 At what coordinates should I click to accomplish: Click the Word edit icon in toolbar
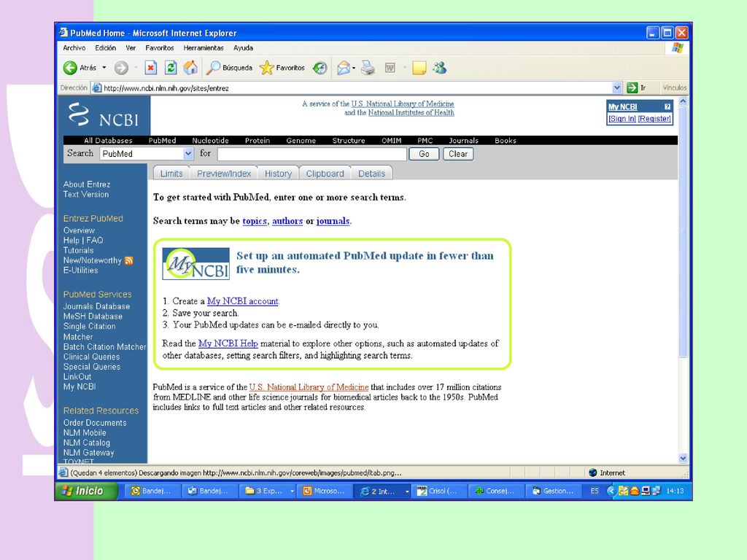coord(390,68)
